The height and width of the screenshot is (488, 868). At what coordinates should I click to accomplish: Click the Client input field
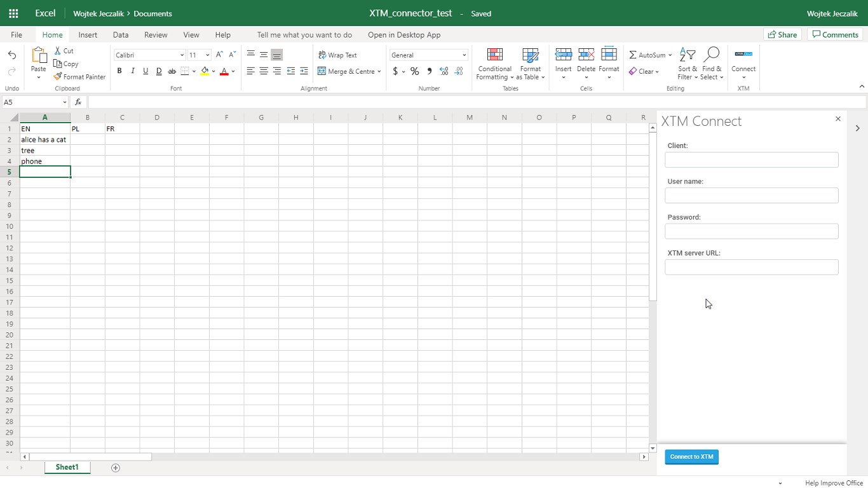[752, 159]
